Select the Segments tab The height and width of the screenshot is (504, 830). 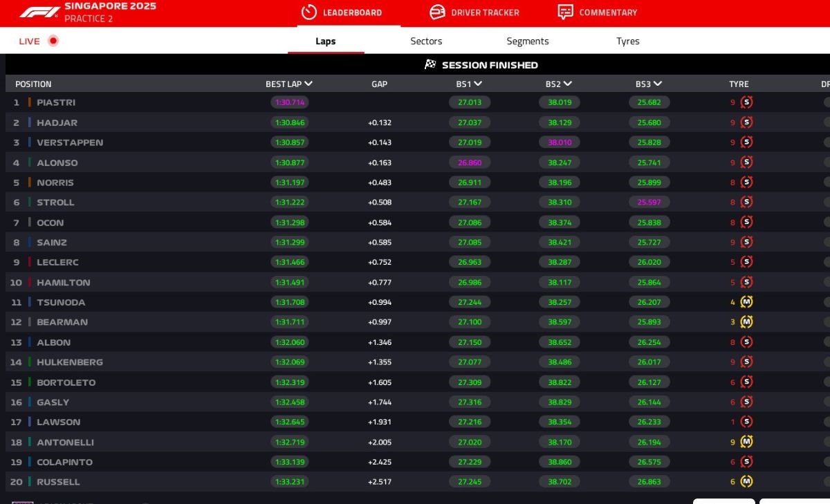(x=527, y=41)
